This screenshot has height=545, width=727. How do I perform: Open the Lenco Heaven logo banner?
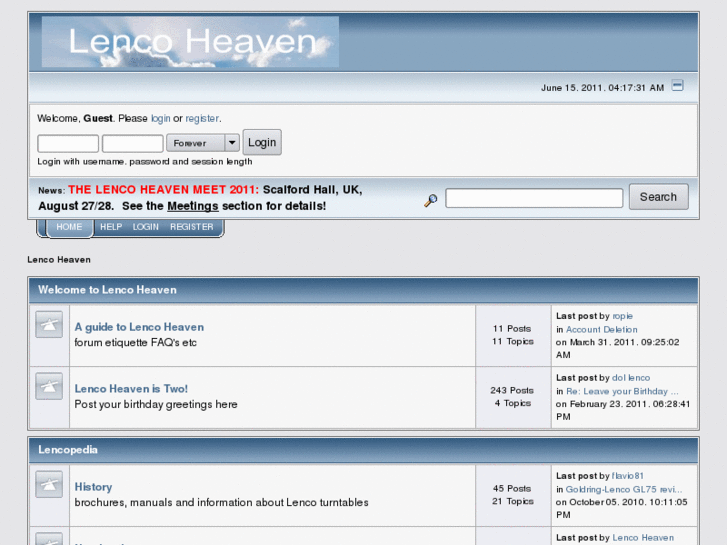tap(190, 42)
